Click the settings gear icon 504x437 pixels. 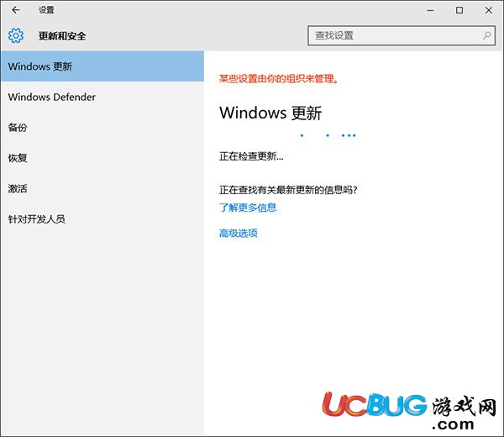click(16, 35)
